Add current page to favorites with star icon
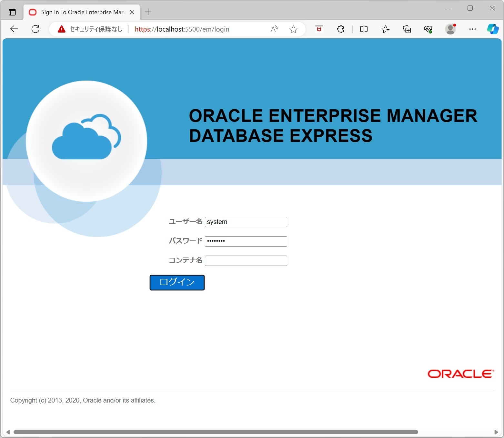 pyautogui.click(x=293, y=29)
